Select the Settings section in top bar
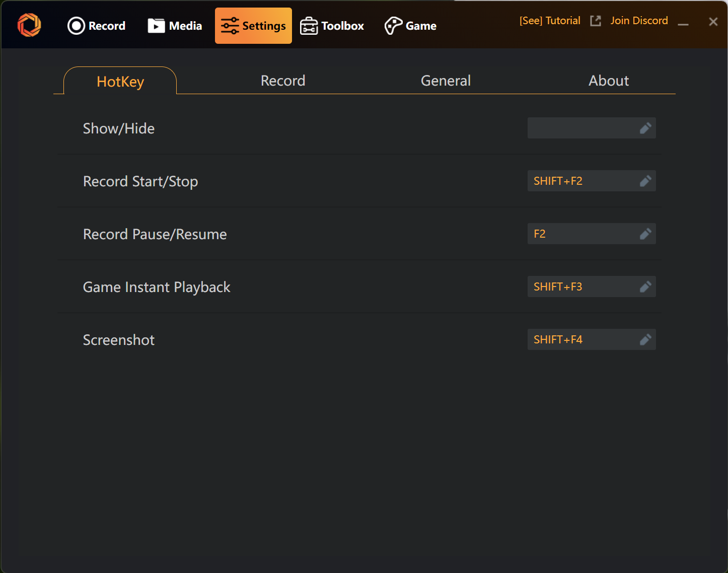 click(x=253, y=26)
